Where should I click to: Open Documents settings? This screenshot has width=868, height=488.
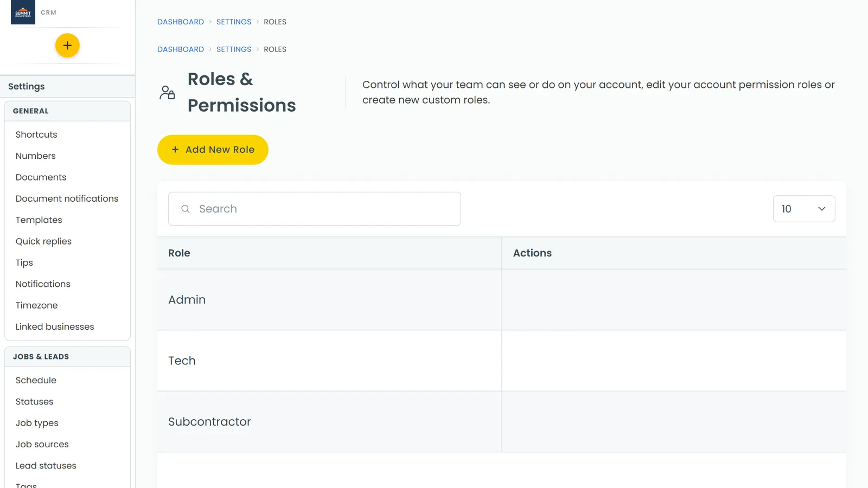point(41,177)
